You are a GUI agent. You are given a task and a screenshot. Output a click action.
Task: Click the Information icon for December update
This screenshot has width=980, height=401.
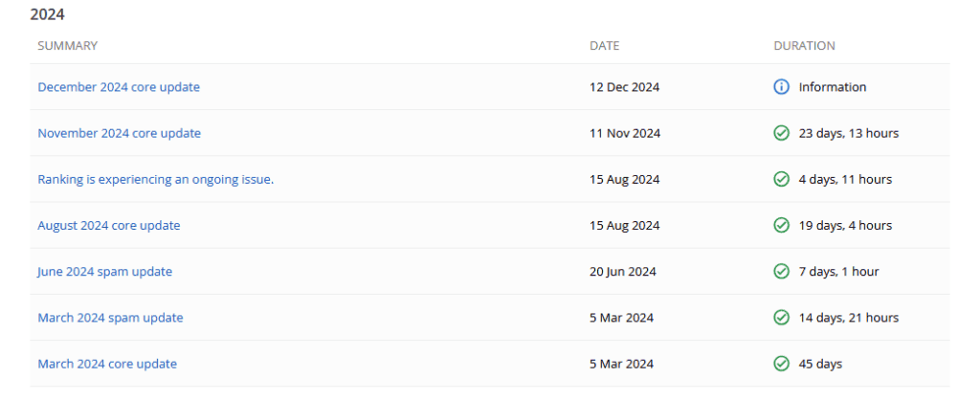click(781, 87)
